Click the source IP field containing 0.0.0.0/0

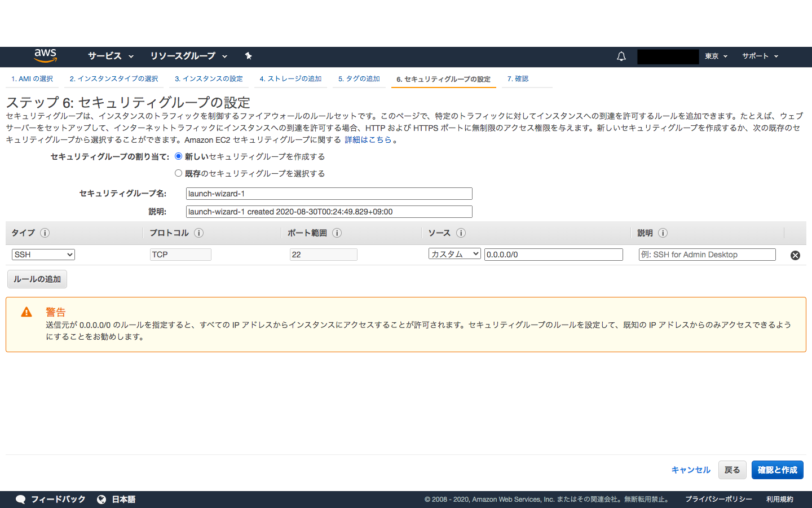[553, 254]
